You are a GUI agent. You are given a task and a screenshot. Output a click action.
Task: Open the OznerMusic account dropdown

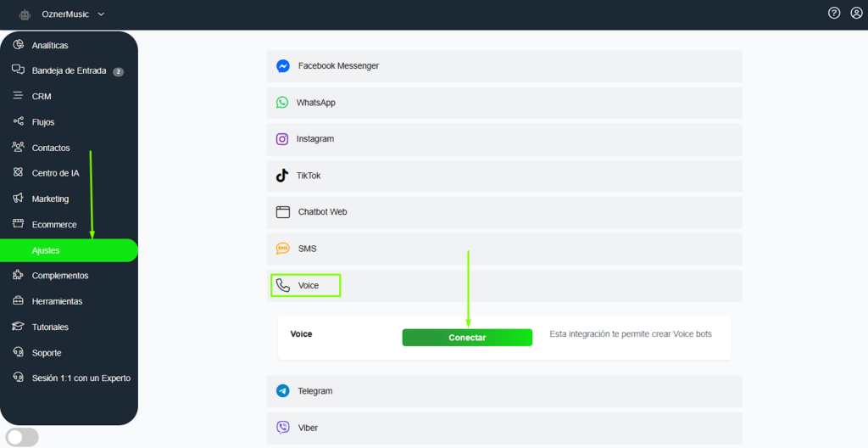coord(74,14)
